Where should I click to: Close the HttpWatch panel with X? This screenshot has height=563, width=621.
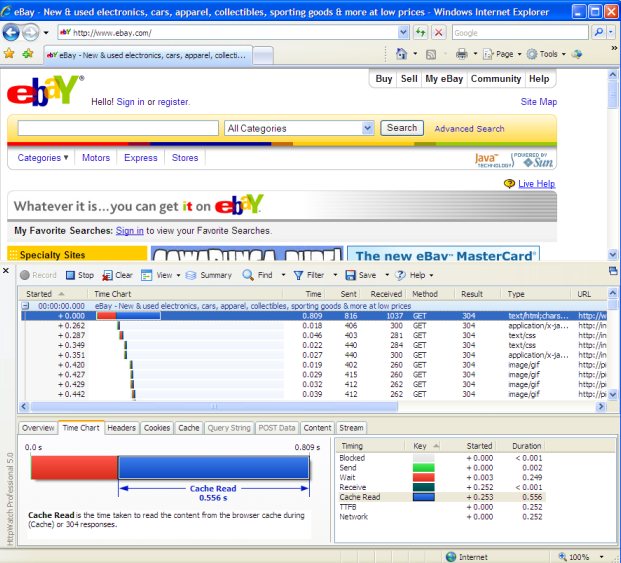[x=6, y=271]
